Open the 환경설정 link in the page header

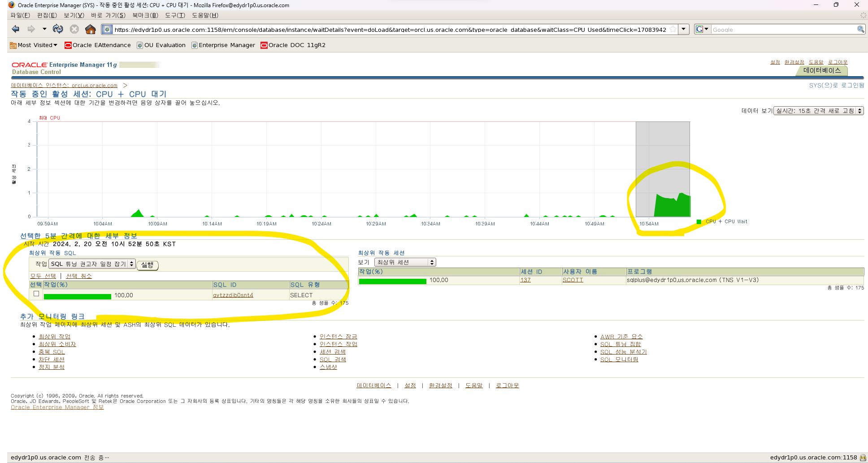click(794, 62)
